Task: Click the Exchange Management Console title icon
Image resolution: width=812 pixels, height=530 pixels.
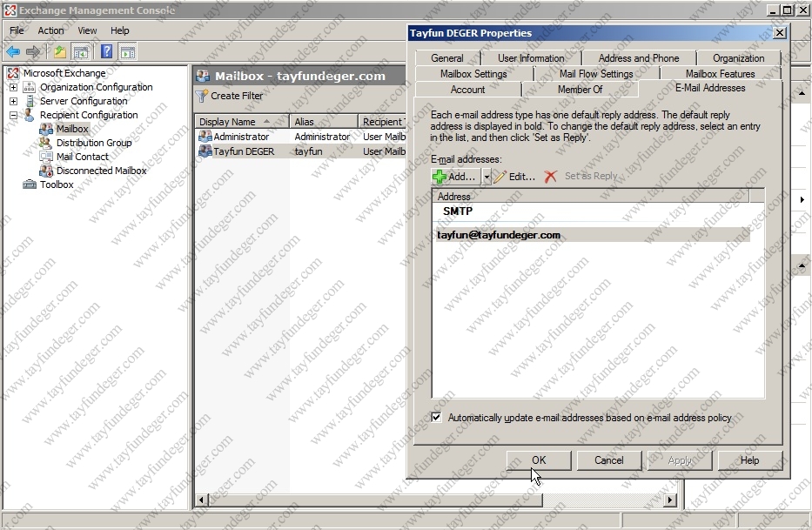Action: [10, 10]
